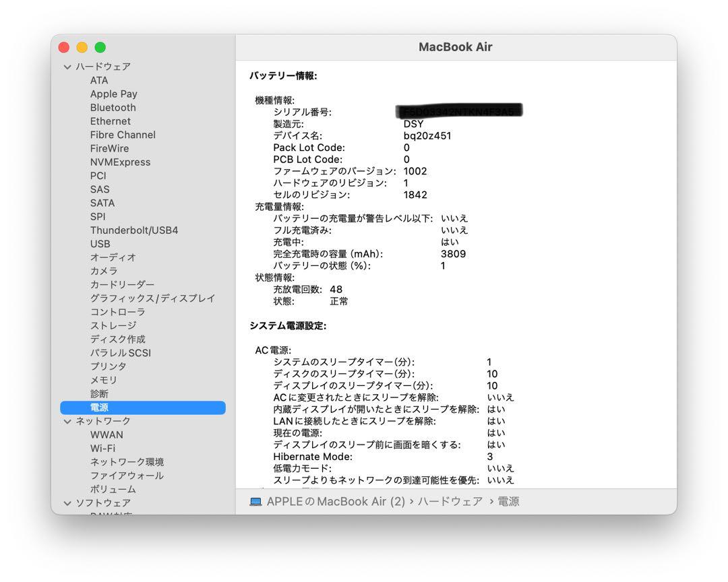Minimize the window with the yellow button

pos(82,47)
